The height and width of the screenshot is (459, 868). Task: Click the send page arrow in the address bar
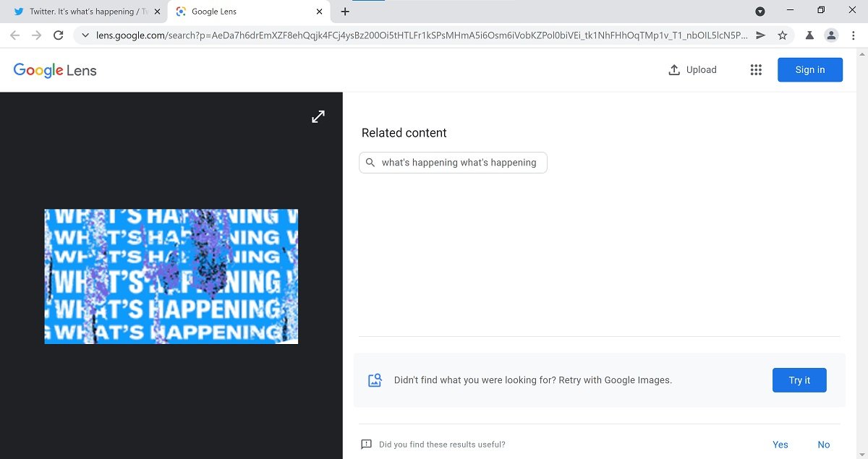(x=760, y=35)
